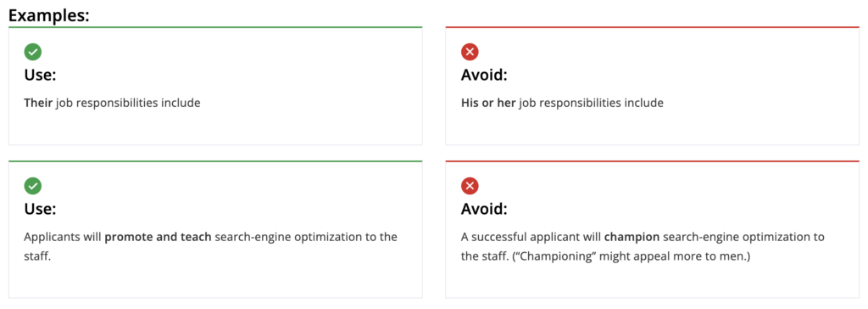Click the green checkmark icon above 'Their job responsibilities'
Screen dimensions: 868x309
click(33, 53)
